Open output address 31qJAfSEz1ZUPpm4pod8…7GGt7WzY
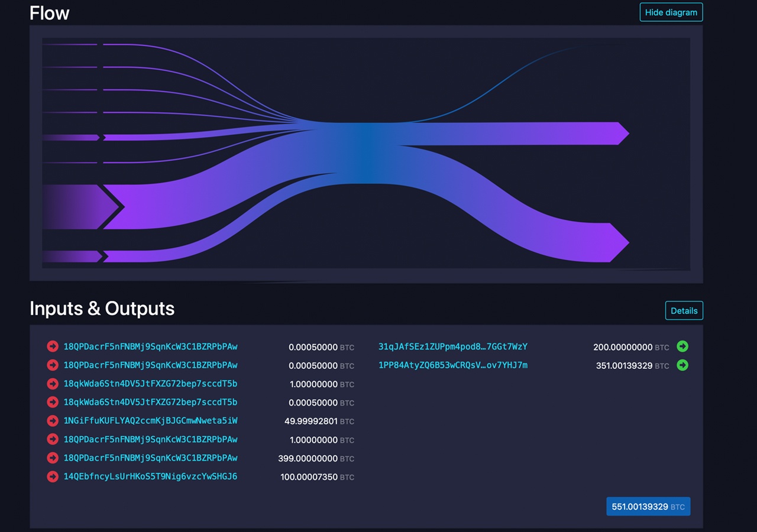The height and width of the screenshot is (532, 757). click(451, 346)
